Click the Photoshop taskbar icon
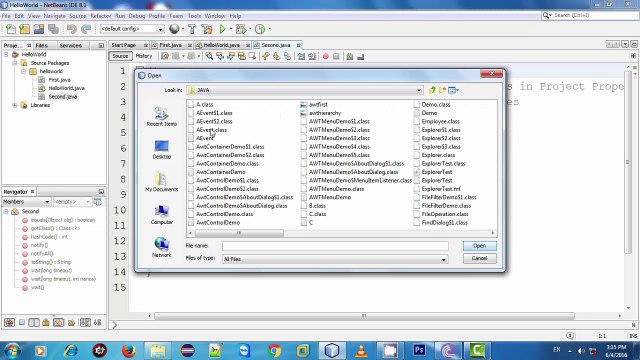This screenshot has height=360, width=640. coord(419,351)
